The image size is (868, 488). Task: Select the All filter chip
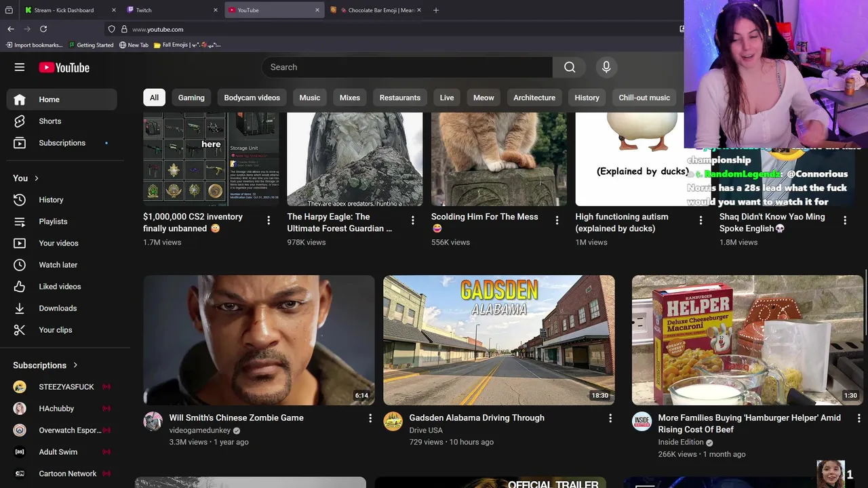coord(154,98)
